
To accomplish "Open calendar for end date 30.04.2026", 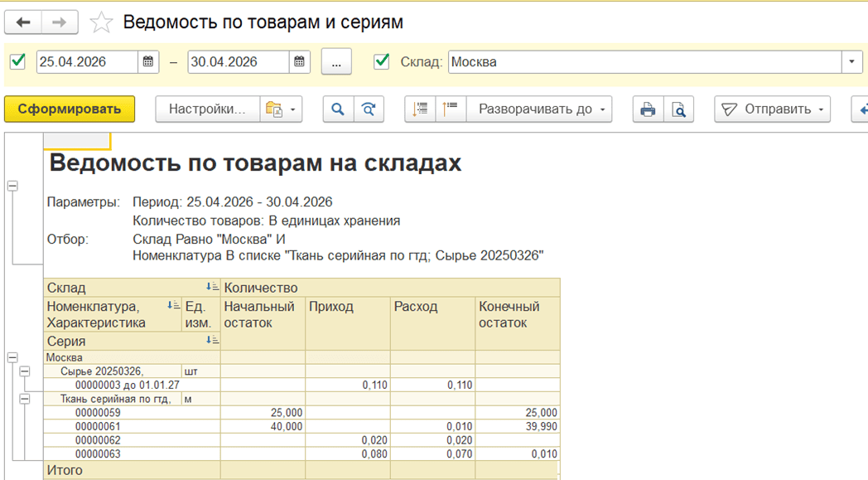I will click(299, 61).
